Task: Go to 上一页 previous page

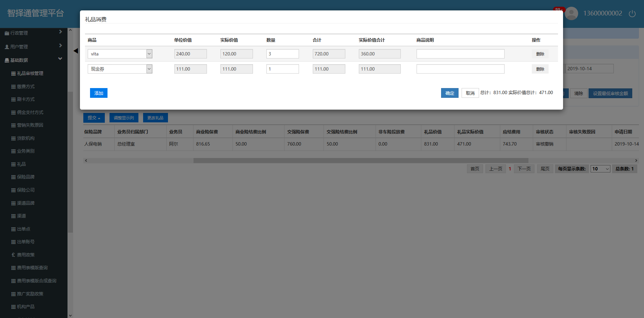Action: [x=496, y=169]
